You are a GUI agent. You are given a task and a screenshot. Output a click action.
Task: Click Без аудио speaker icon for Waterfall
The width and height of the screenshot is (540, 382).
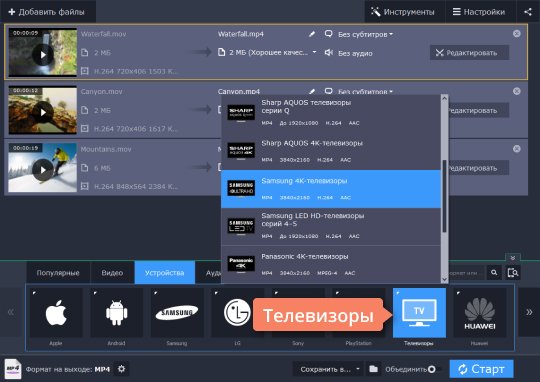(x=329, y=52)
